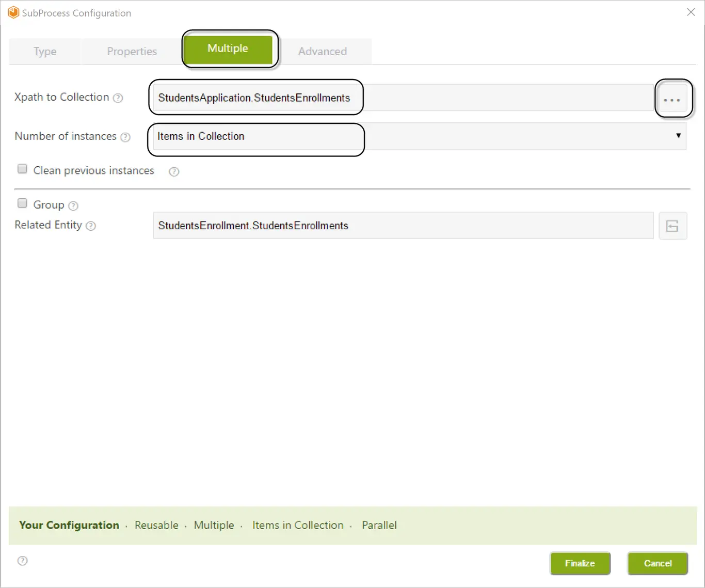Close the SubProcess Configuration dialog

click(x=691, y=12)
